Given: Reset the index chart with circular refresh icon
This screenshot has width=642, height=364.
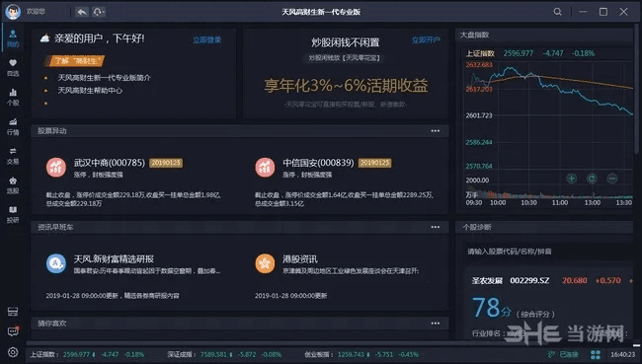Looking at the screenshot, I should [x=592, y=179].
